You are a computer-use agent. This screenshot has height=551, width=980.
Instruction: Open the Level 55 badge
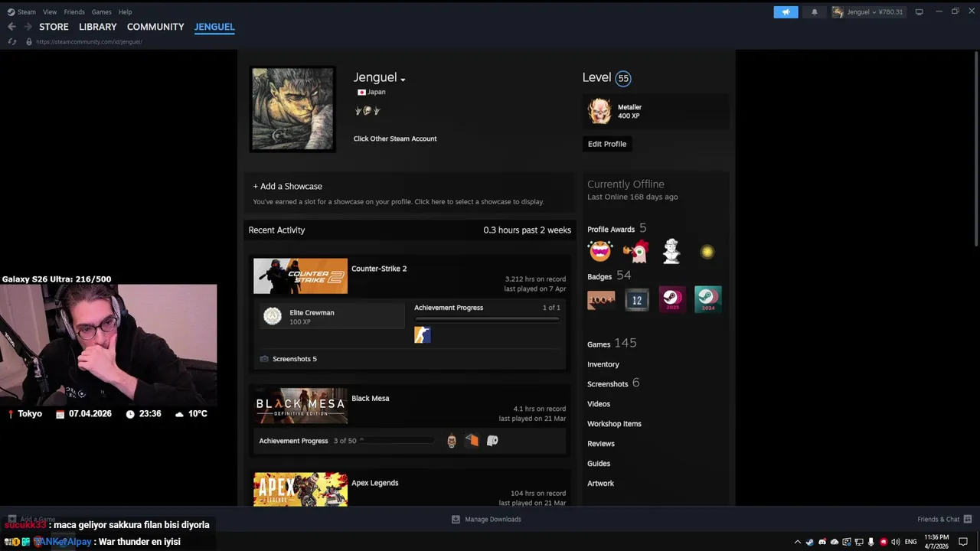623,78
